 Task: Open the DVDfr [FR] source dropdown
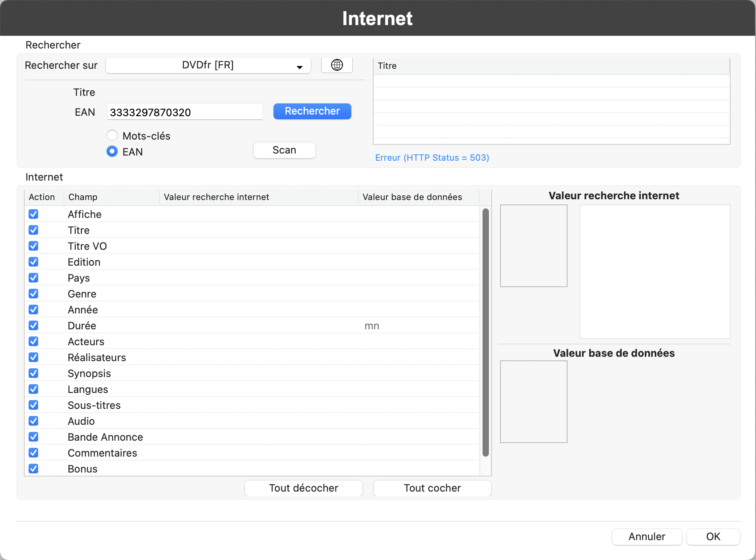click(x=208, y=66)
